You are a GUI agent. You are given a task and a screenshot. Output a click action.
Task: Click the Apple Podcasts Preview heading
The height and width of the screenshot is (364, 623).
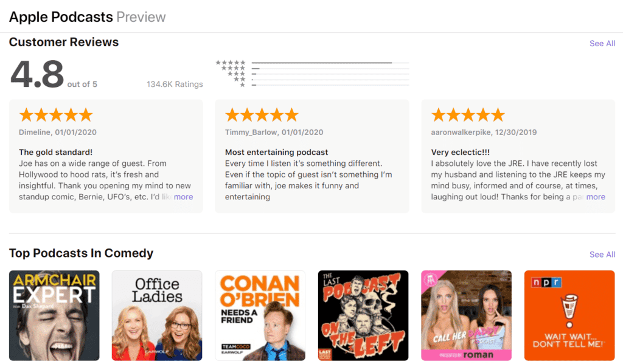pos(88,17)
